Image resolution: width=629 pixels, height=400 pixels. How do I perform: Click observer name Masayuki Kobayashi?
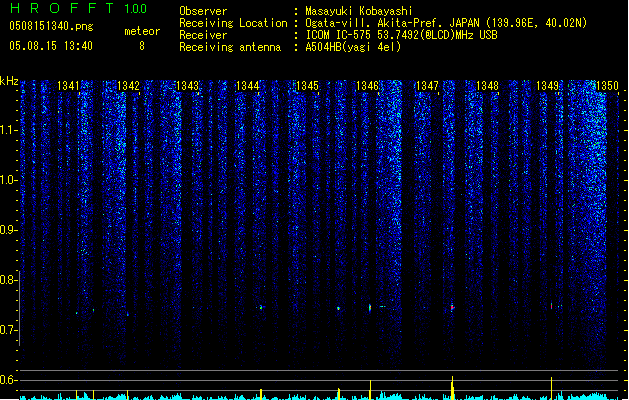359,11
